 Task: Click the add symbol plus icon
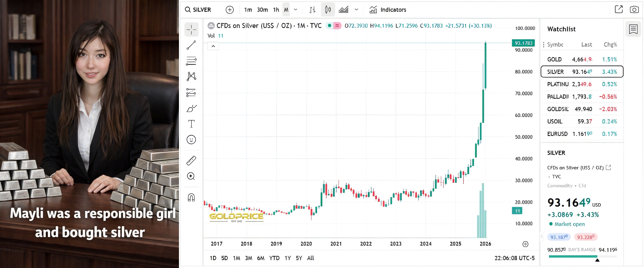[230, 10]
